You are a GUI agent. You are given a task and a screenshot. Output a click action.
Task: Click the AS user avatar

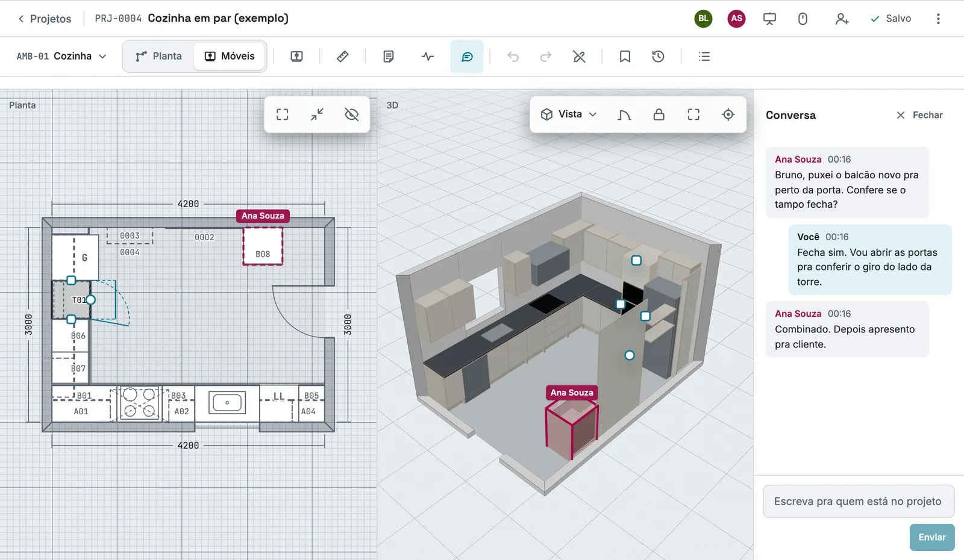[x=736, y=19]
